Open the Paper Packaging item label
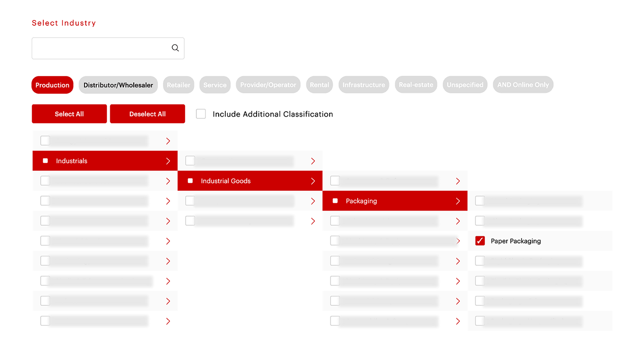Image resolution: width=644 pixels, height=362 pixels. click(516, 241)
